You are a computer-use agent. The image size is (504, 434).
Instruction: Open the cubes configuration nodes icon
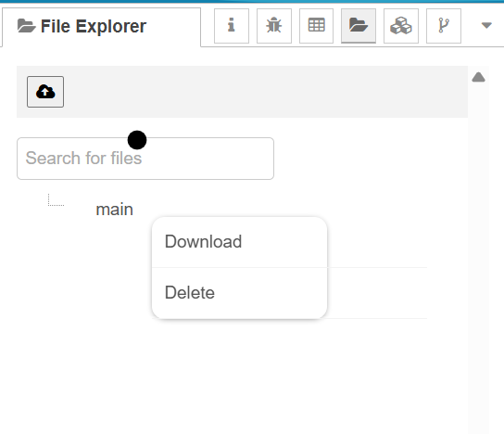401,26
